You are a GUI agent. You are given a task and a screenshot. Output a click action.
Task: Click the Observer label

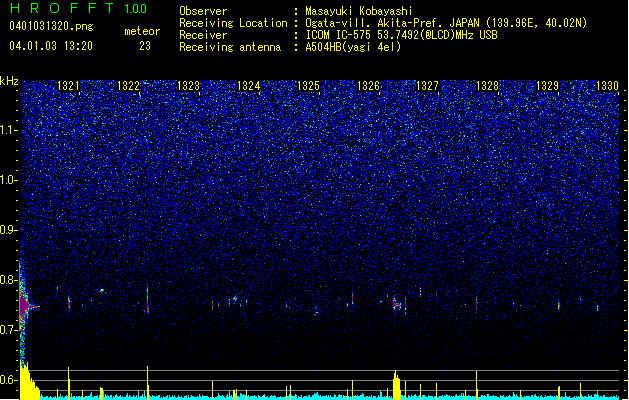coord(203,11)
